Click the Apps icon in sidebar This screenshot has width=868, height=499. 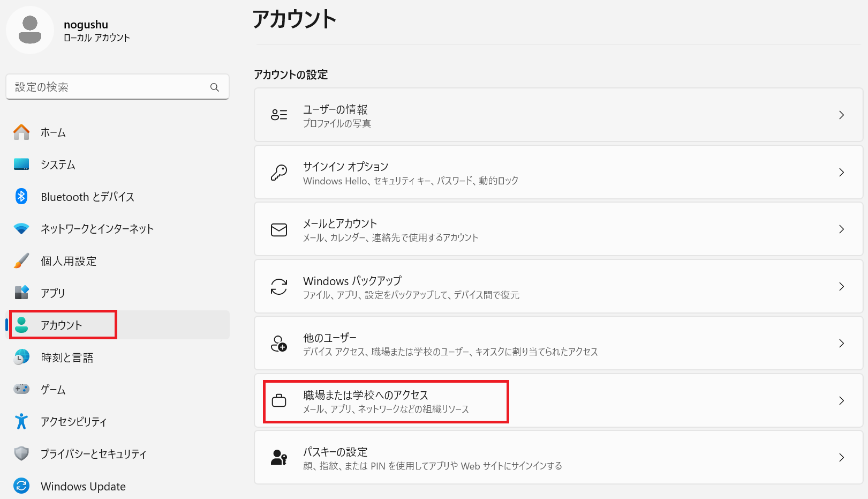pyautogui.click(x=21, y=293)
